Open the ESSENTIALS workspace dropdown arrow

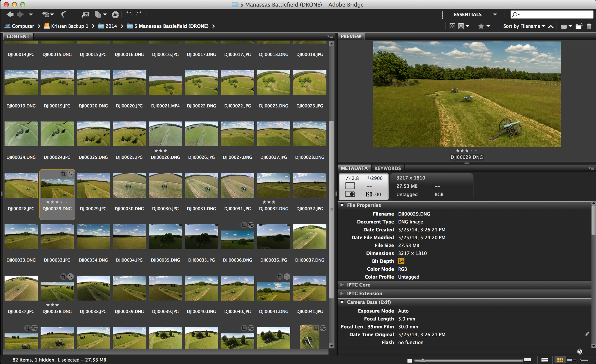[x=495, y=15]
